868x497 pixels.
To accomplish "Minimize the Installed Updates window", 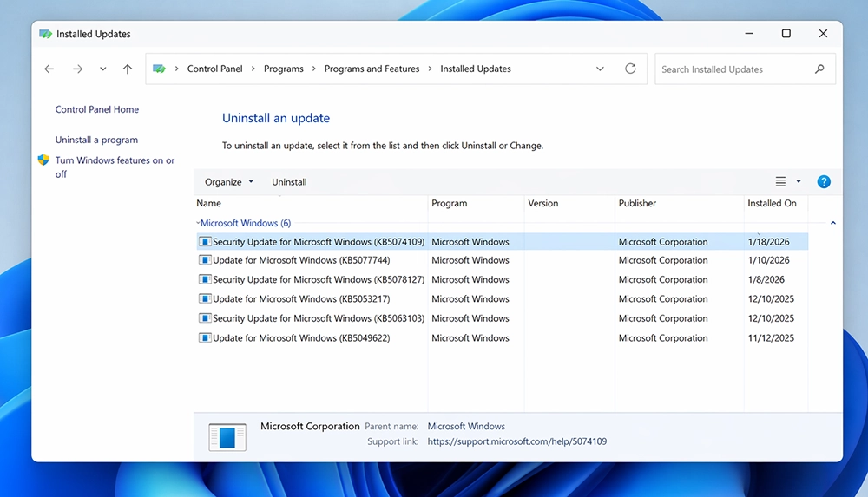I will 749,34.
